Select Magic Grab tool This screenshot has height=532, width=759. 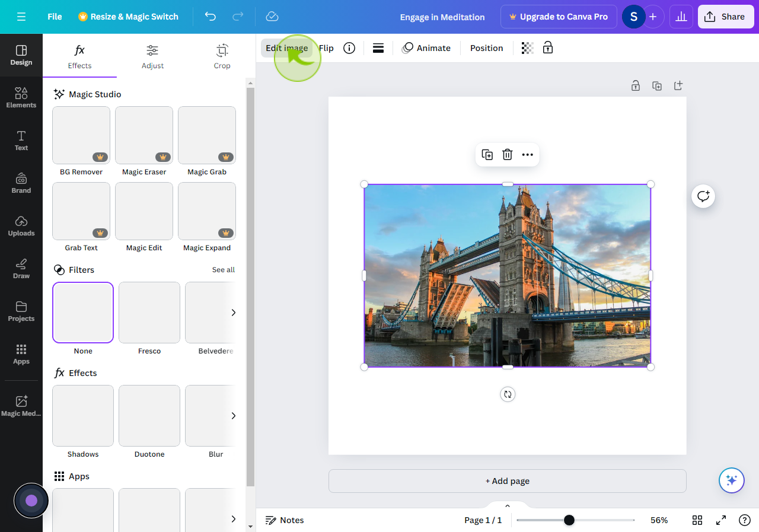pyautogui.click(x=207, y=135)
